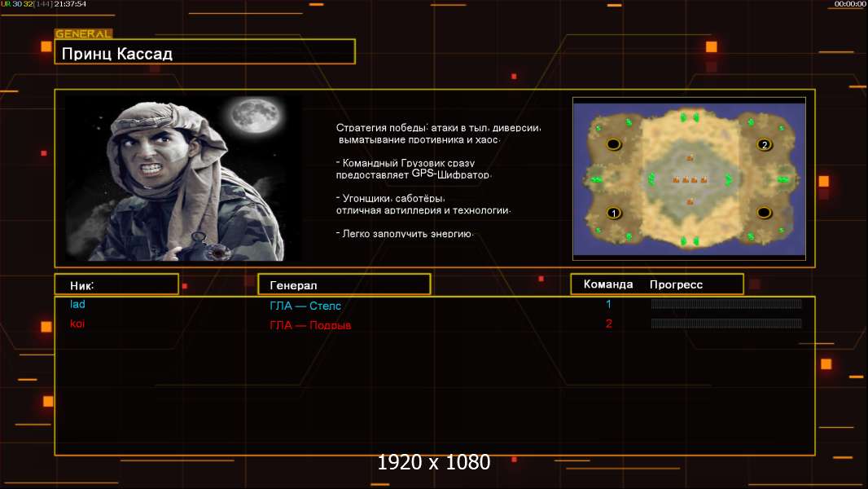Viewport: 868px width, 489px height.
Task: Select start position marker 1 on map
Action: pyautogui.click(x=613, y=214)
